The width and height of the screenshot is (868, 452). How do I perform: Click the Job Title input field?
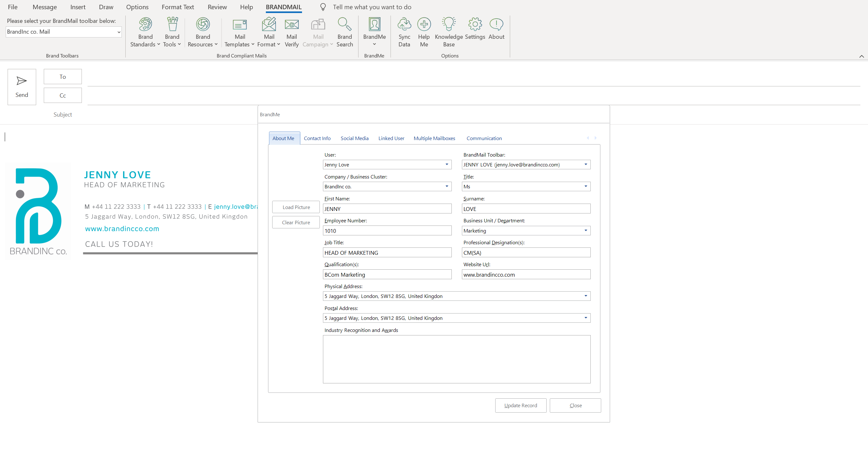point(387,253)
